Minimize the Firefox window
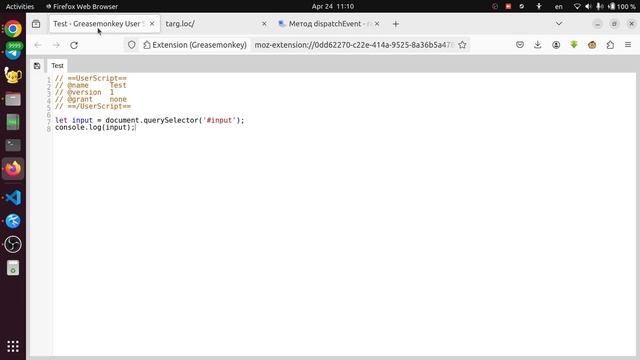The width and height of the screenshot is (640, 360). click(598, 24)
